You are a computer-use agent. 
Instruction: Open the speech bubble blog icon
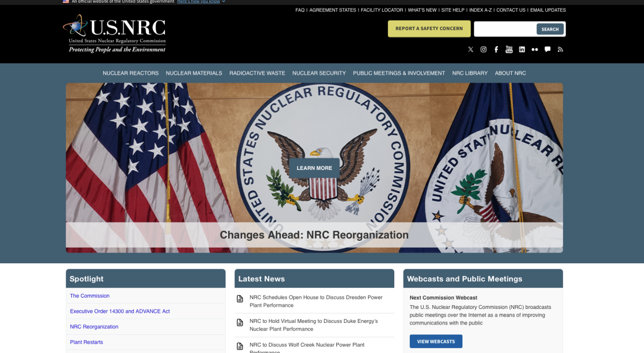(547, 49)
